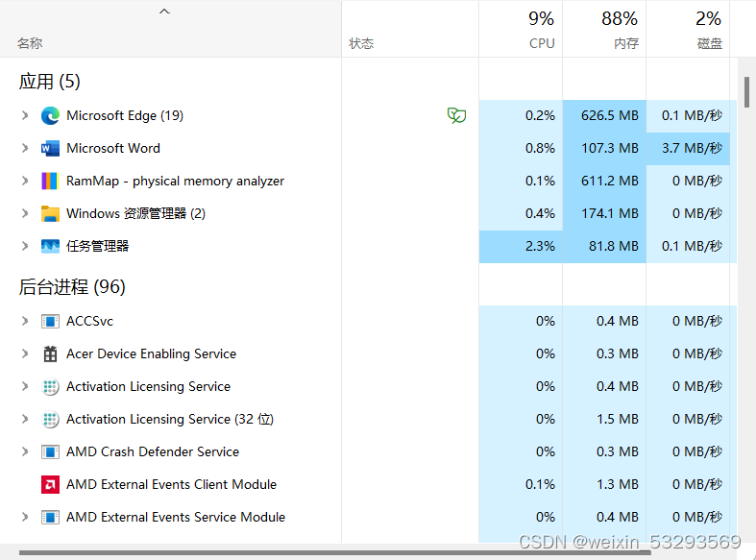Viewport: 756px width, 560px height.
Task: Click the 2.3% CPU cell
Action: click(x=521, y=246)
